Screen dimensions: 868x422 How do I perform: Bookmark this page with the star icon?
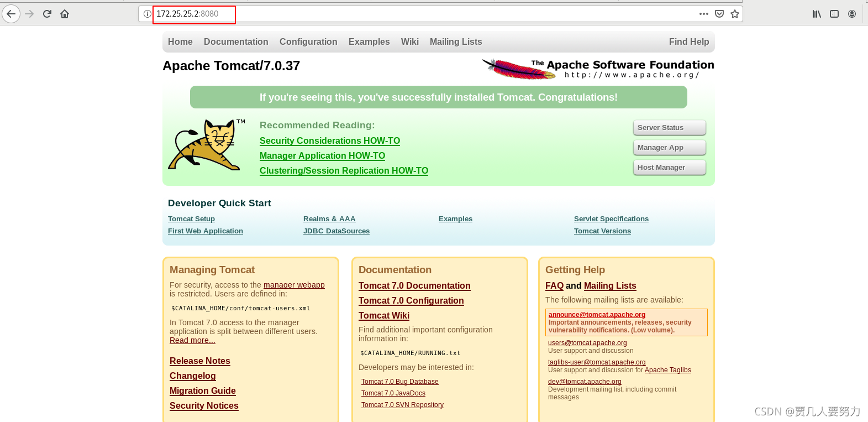[735, 14]
